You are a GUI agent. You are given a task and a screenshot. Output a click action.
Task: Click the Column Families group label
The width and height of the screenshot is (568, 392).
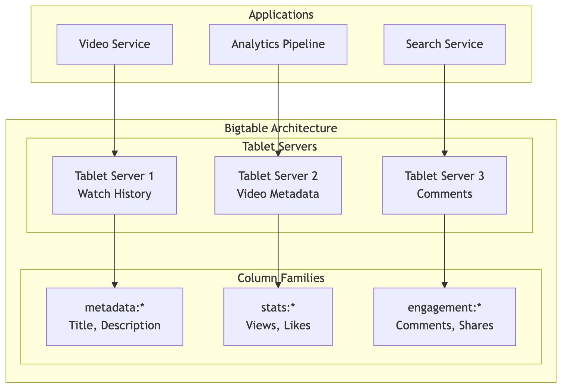(281, 278)
